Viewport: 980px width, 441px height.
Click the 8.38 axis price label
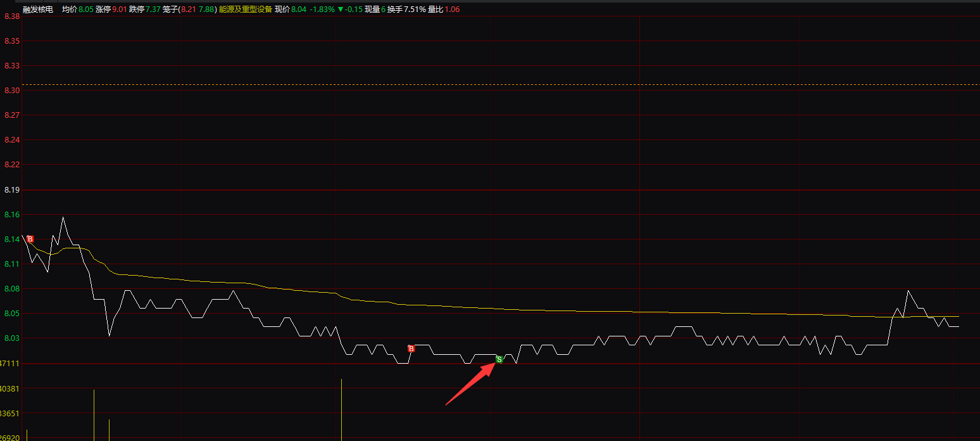click(x=12, y=16)
